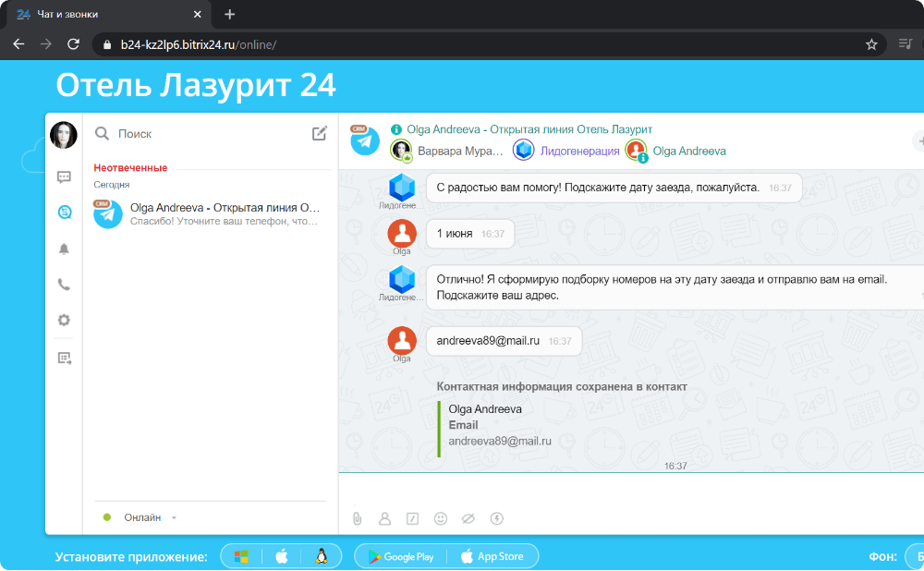Click the address bar URL
Screen dimensions: 924x571
[199, 44]
